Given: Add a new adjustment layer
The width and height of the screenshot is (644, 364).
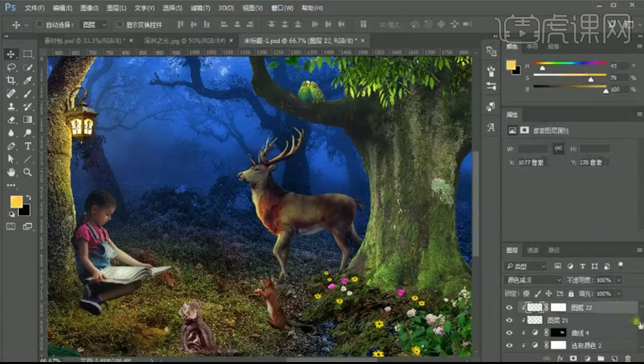Looking at the screenshot, I should [x=587, y=358].
